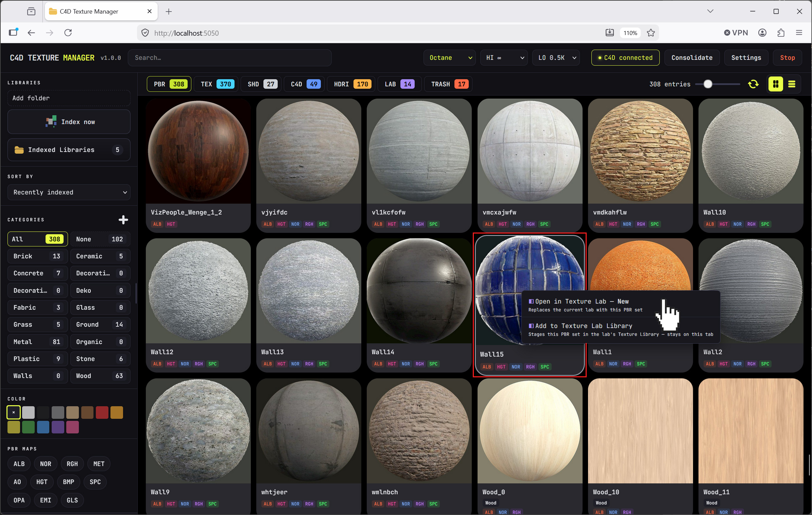Open the LO 0.5K resolution dropdown

click(x=556, y=58)
